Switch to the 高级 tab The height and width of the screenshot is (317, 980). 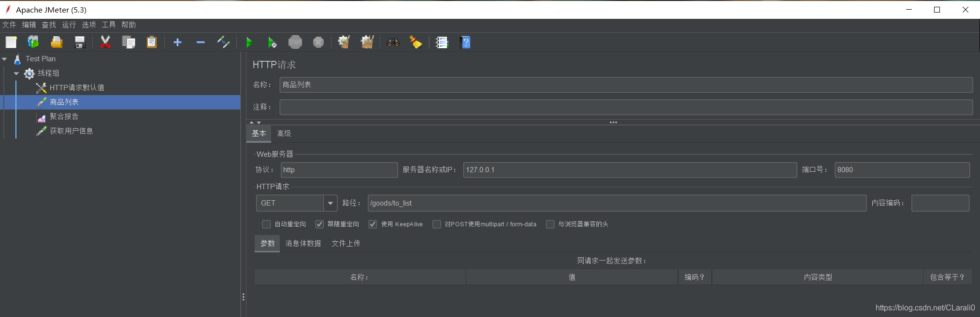click(284, 134)
